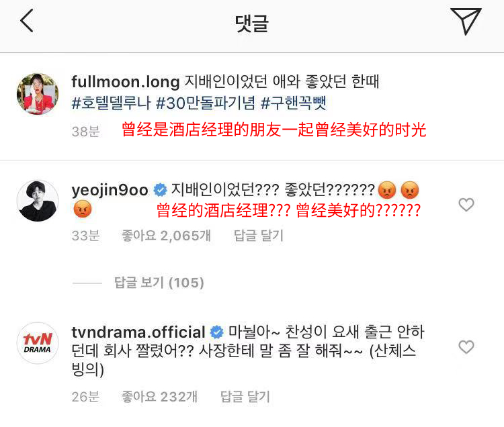This screenshot has height=427, width=504.
Task: Go back using the left chevron arrow
Action: pyautogui.click(x=27, y=21)
